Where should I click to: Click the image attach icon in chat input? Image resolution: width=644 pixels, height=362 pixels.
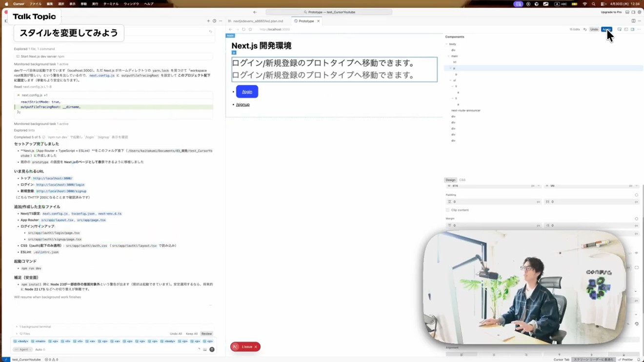205,349
